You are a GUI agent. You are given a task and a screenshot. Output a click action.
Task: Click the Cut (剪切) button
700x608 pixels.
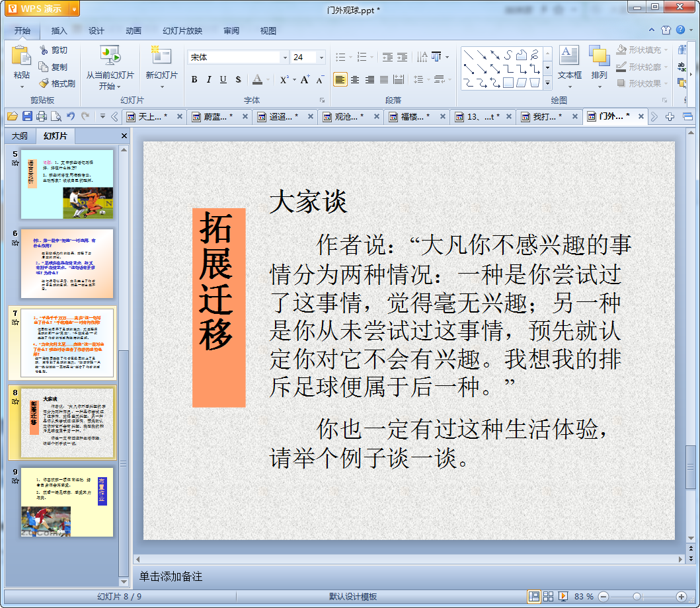pyautogui.click(x=53, y=50)
